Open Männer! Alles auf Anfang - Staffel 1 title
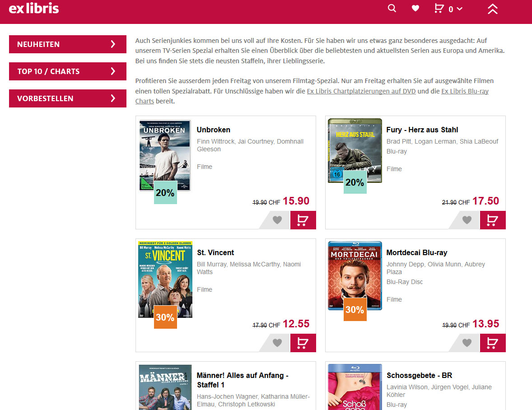Image resolution: width=532 pixels, height=410 pixels. 243,380
